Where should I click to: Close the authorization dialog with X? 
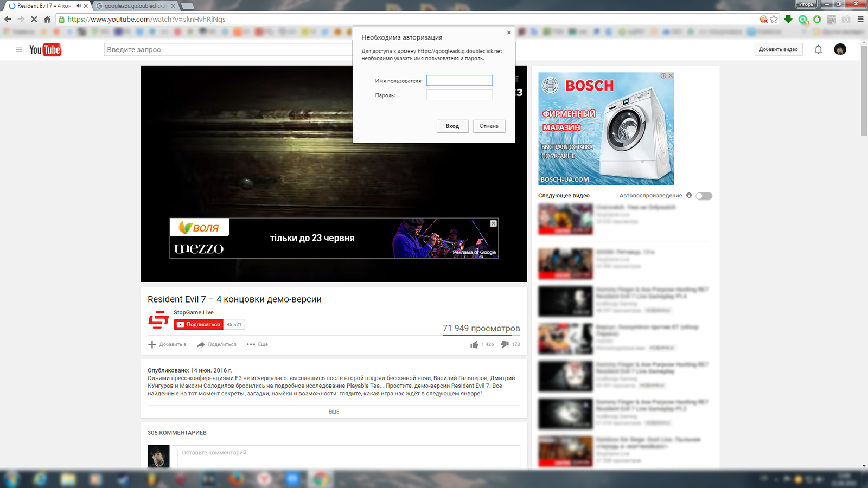pyautogui.click(x=509, y=33)
